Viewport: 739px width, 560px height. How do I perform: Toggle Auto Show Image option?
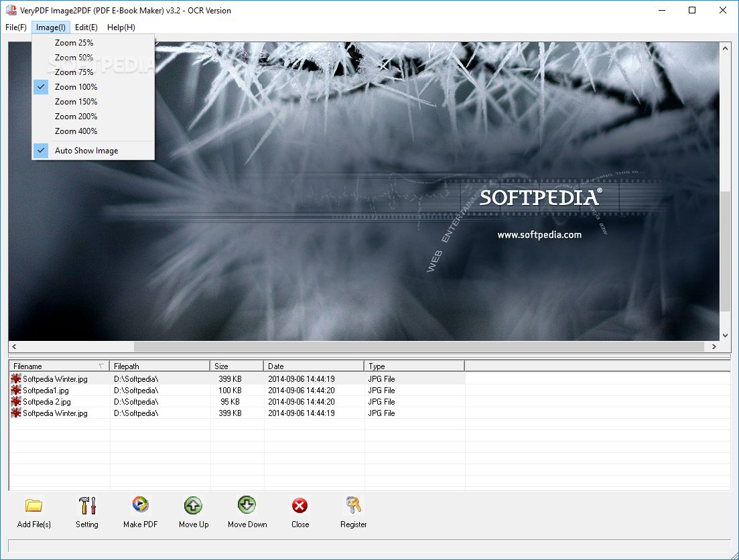coord(93,150)
